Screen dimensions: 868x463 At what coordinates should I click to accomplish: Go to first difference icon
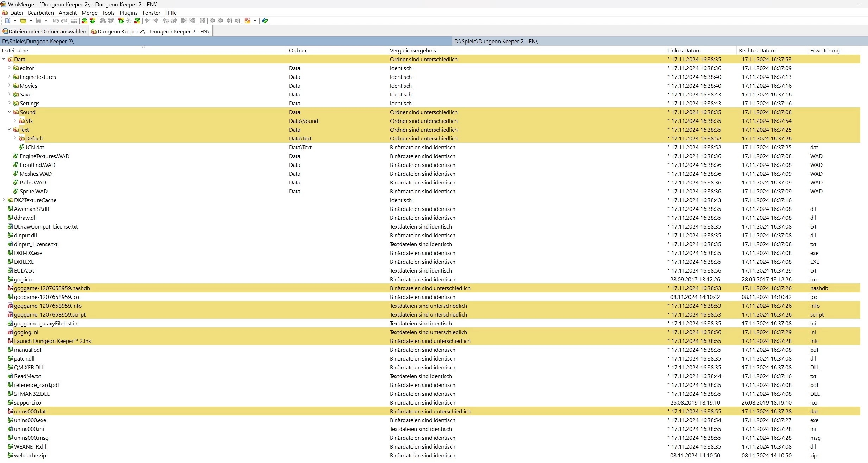coord(121,20)
